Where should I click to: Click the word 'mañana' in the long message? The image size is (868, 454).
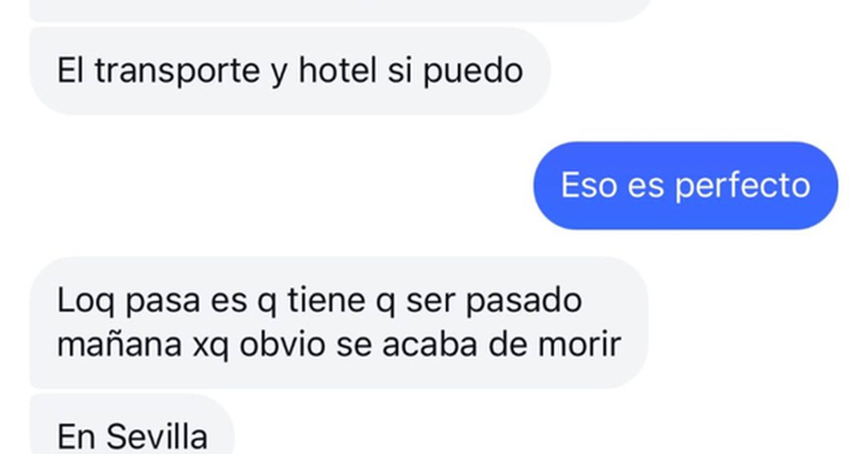[x=119, y=344]
